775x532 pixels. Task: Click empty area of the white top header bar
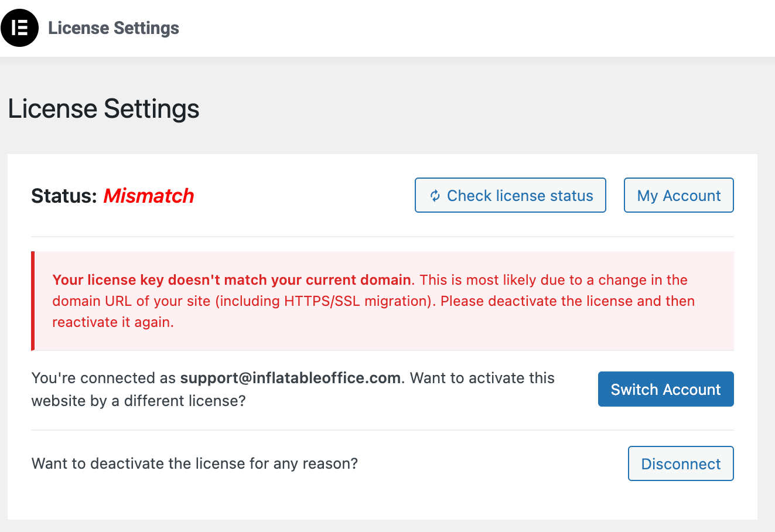pos(469,28)
